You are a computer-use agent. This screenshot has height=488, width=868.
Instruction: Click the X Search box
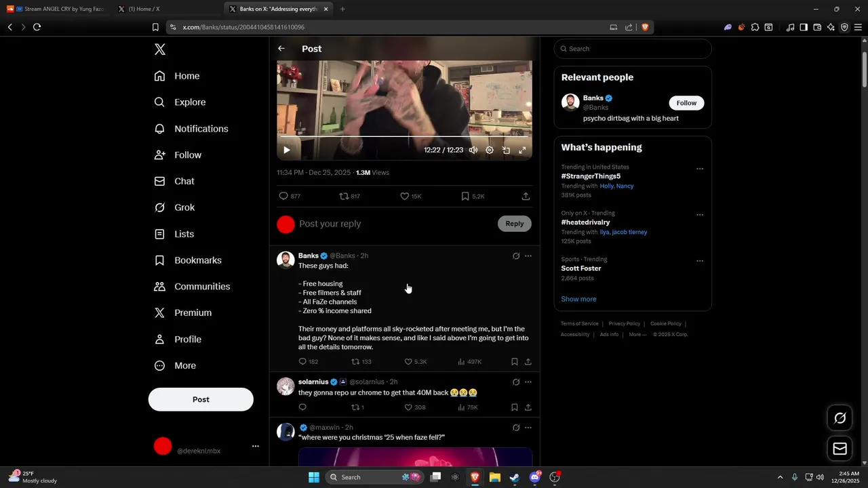(633, 49)
